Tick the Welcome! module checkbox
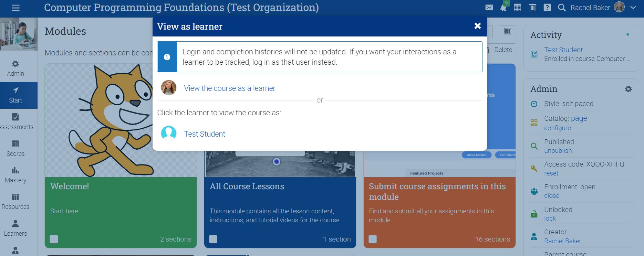This screenshot has height=256, width=644. [54, 239]
